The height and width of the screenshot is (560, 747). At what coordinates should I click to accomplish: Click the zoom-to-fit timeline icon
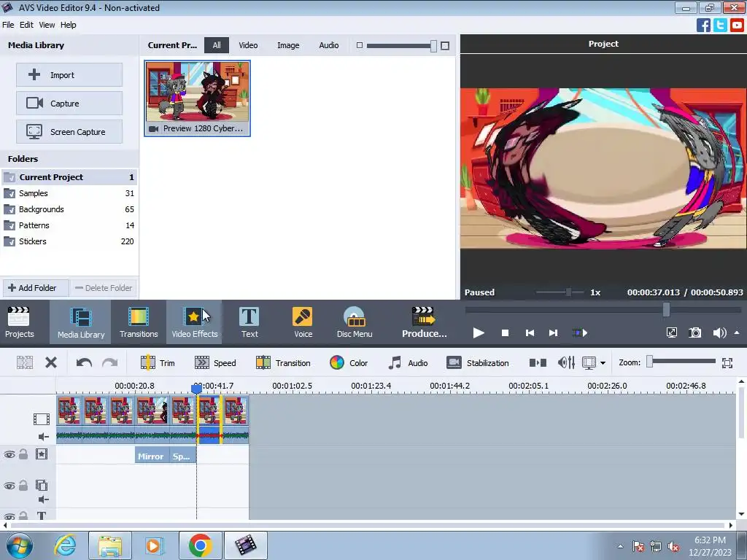tap(727, 363)
